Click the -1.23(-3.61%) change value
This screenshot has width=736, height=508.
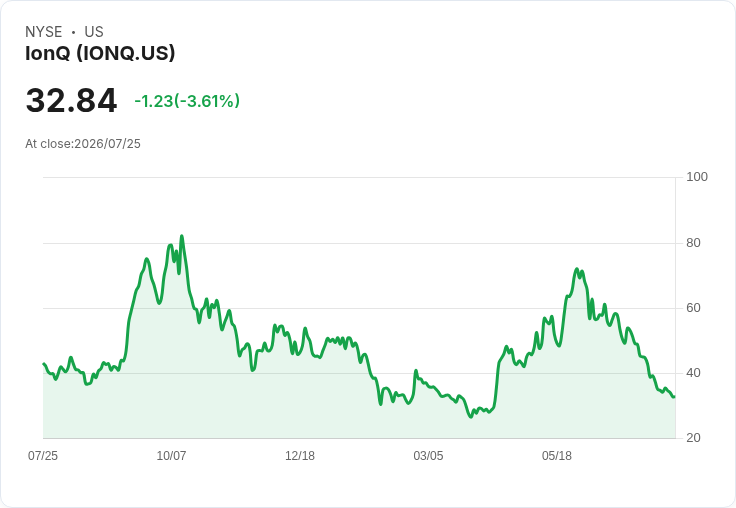[187, 101]
